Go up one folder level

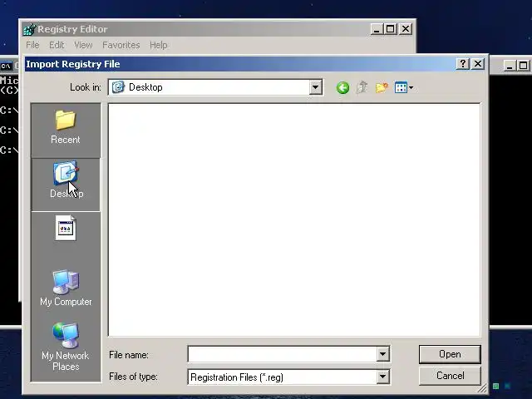point(362,88)
